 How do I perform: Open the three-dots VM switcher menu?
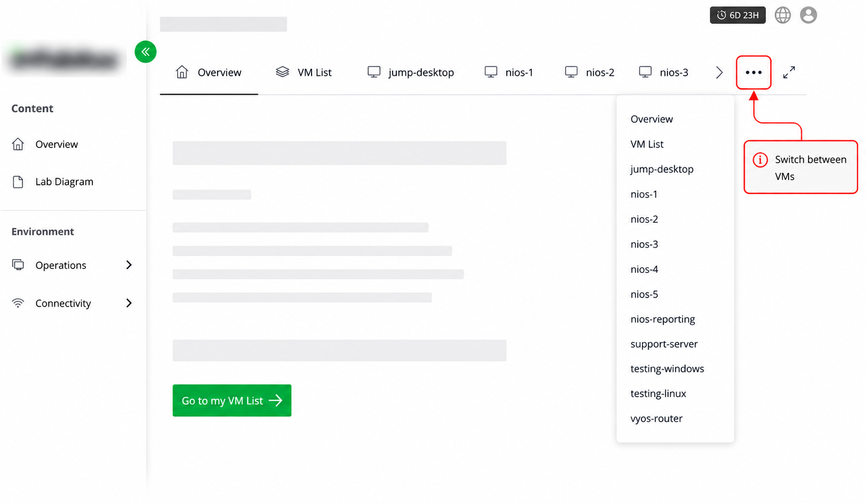pos(754,72)
